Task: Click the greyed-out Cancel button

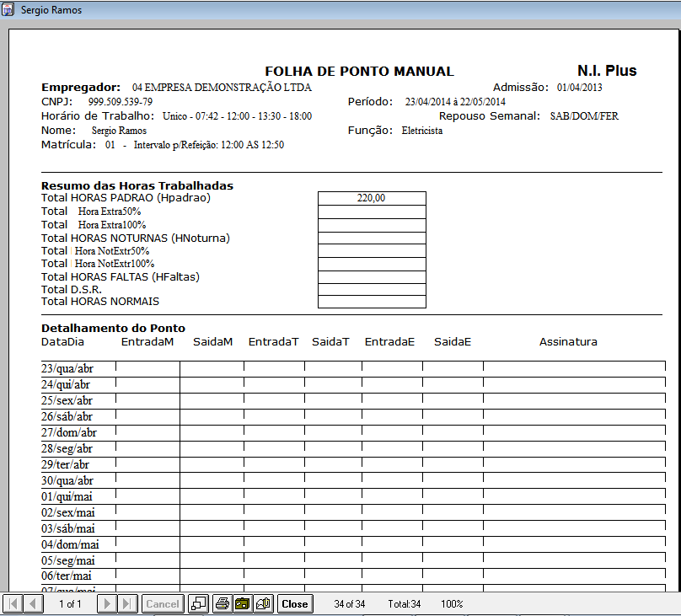Action: point(163,604)
